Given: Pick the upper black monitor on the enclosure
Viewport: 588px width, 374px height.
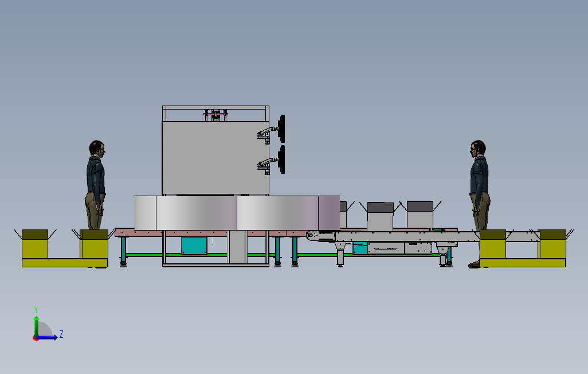Looking at the screenshot, I should (x=281, y=128).
